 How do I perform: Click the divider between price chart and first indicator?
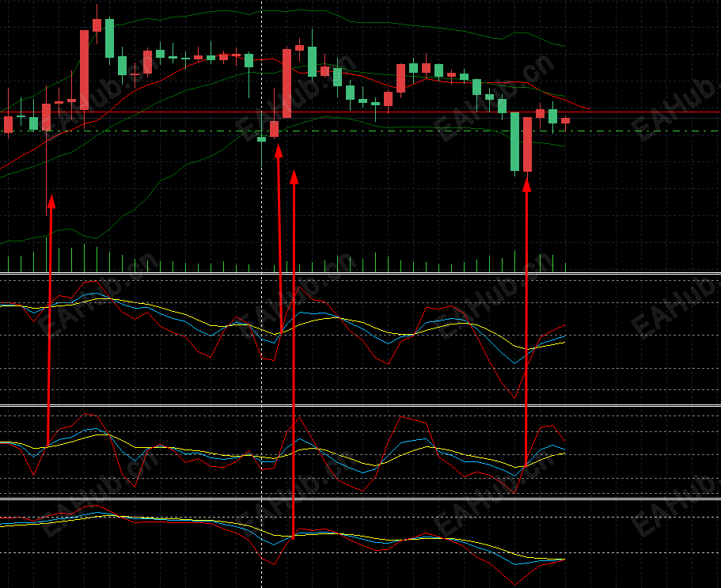[361, 274]
